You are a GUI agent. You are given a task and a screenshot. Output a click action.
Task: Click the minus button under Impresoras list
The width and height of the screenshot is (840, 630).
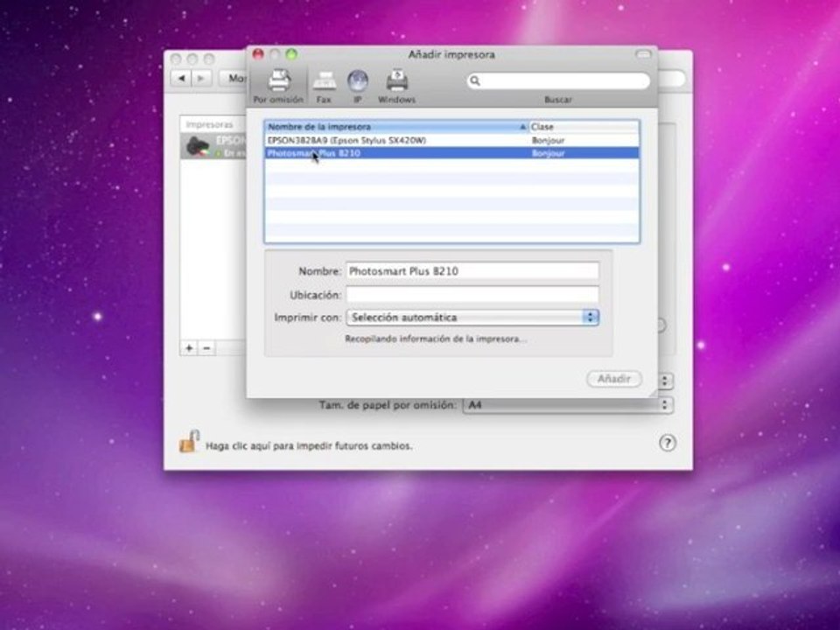click(x=206, y=348)
